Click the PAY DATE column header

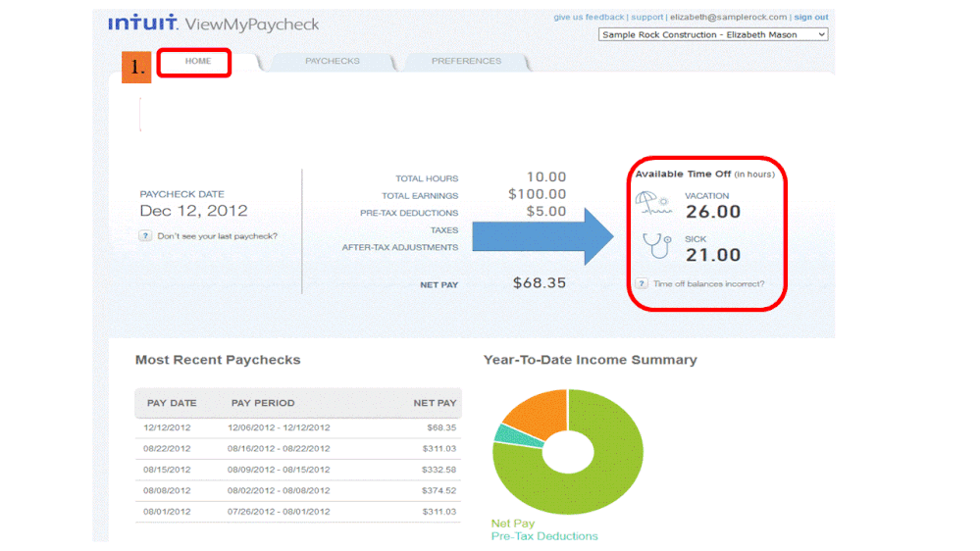click(x=172, y=404)
